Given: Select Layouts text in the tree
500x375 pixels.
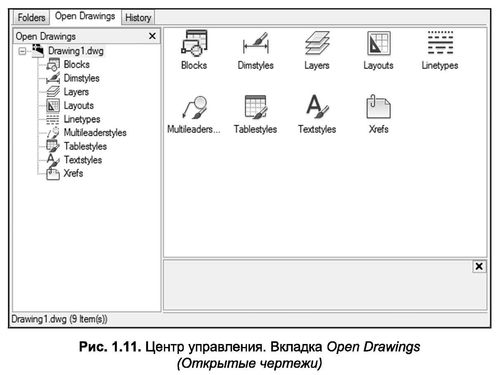Looking at the screenshot, I should 79,105.
